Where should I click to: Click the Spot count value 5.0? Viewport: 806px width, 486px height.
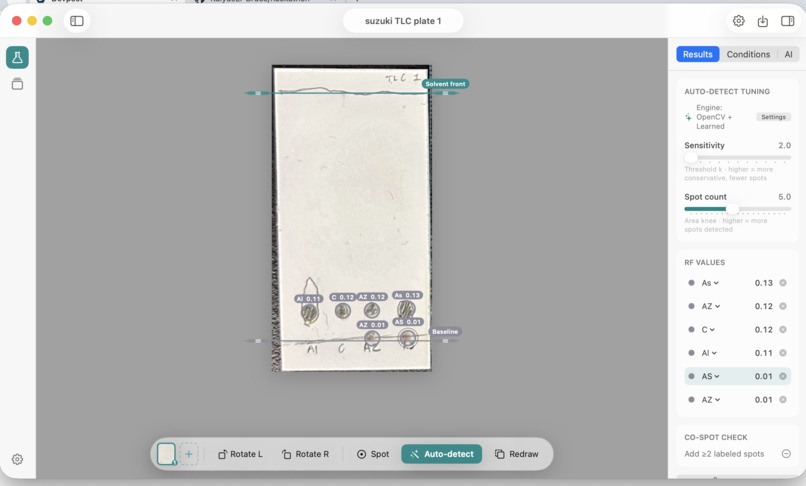pos(784,197)
